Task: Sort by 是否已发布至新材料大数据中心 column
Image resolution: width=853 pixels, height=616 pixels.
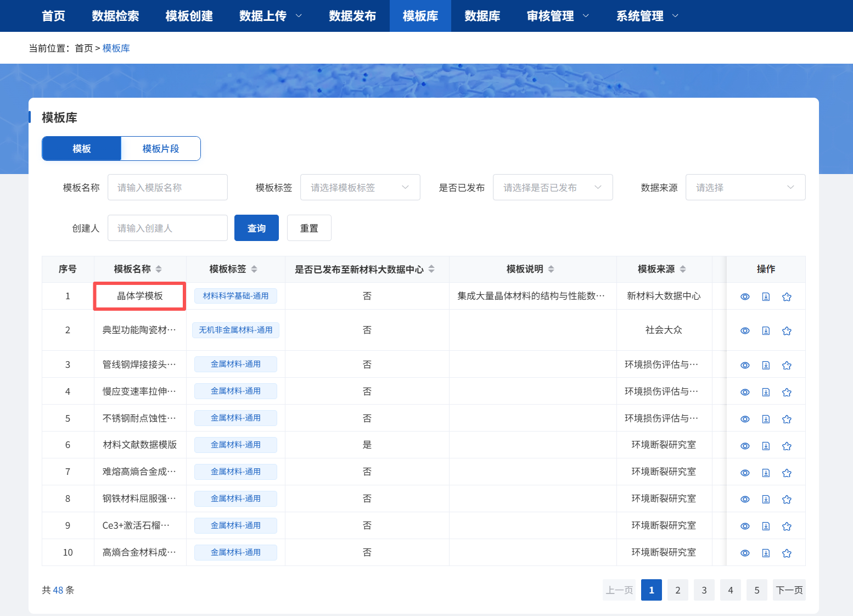Action: (432, 269)
